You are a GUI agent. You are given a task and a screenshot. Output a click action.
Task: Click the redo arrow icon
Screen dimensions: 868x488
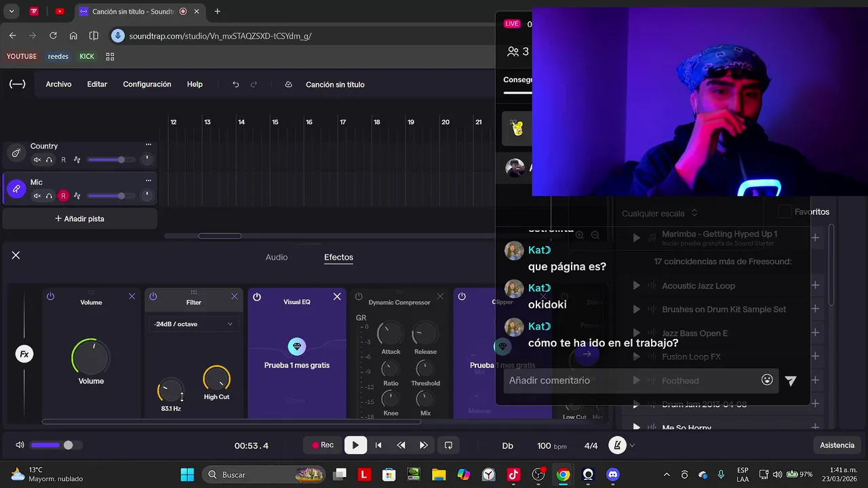pos(254,85)
